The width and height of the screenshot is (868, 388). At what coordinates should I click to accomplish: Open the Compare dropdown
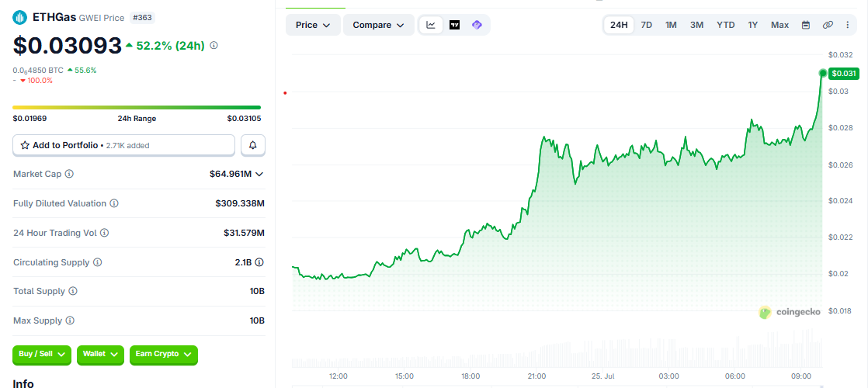click(x=379, y=25)
